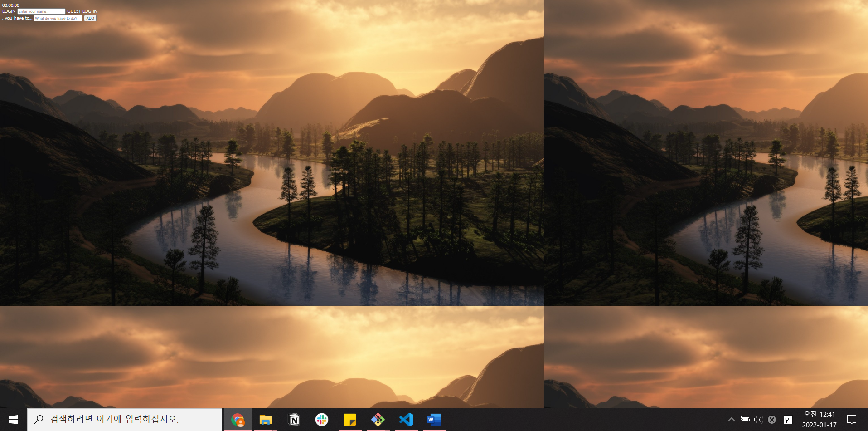Open the Git app icon in taskbar

click(378, 420)
